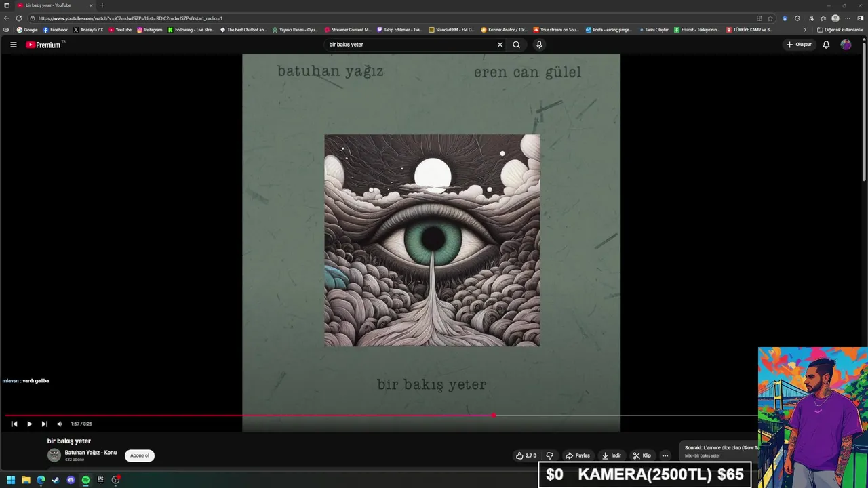Open 'Following - Live Stre...' bookmark
This screenshot has width=868, height=488.
pyautogui.click(x=191, y=30)
